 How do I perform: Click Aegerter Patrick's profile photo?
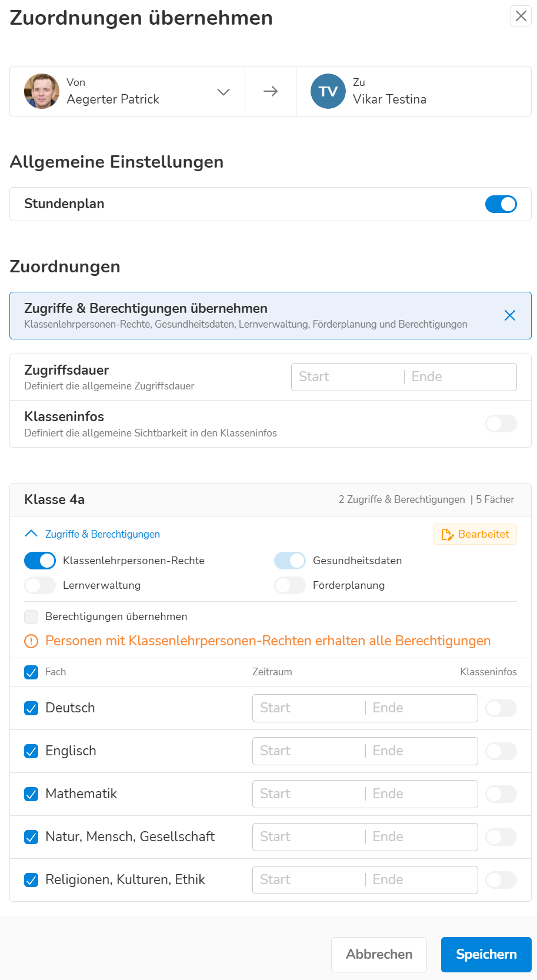[42, 91]
